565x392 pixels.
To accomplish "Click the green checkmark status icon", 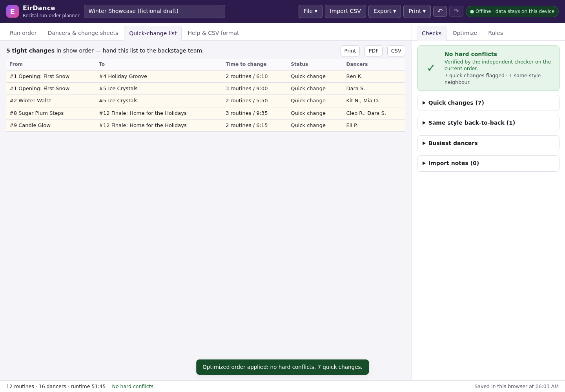I will tap(431, 68).
